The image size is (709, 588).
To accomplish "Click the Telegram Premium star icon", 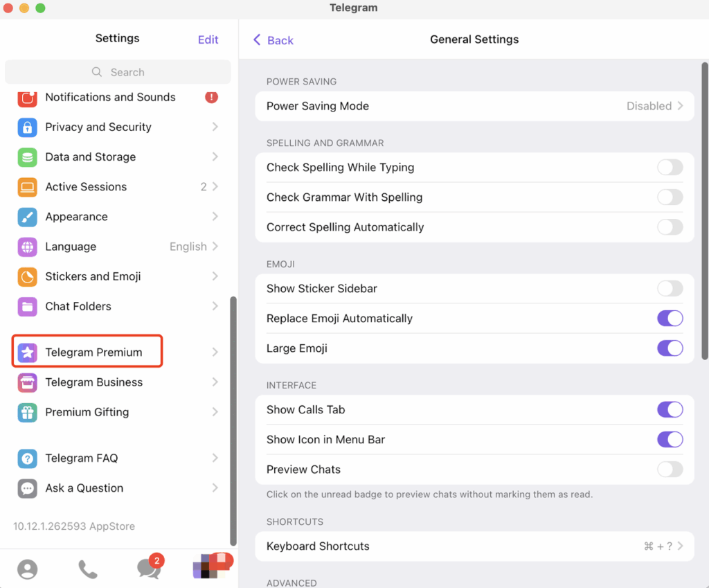I will coord(27,353).
